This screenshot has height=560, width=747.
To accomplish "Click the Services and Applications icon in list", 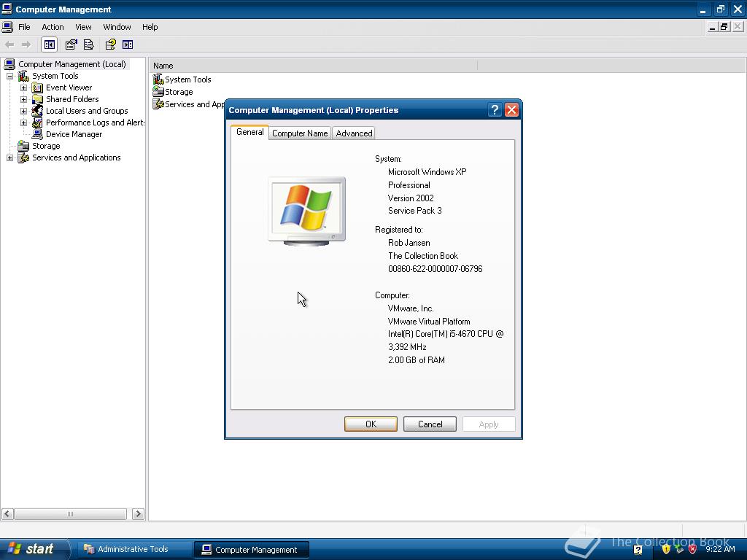I will pyautogui.click(x=158, y=104).
